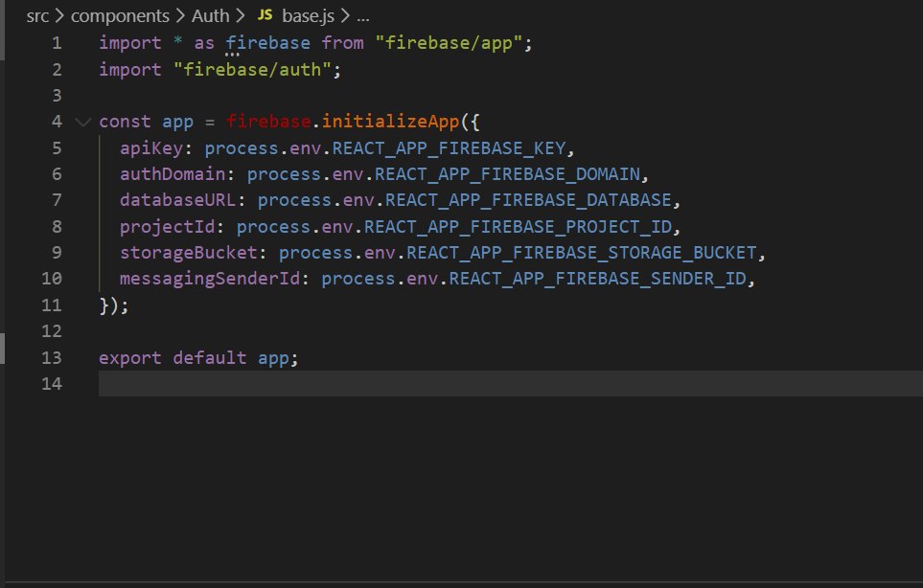Screen dimensions: 923x588
Task: Click the 'base.js' breadcrumb file
Action: [308, 16]
